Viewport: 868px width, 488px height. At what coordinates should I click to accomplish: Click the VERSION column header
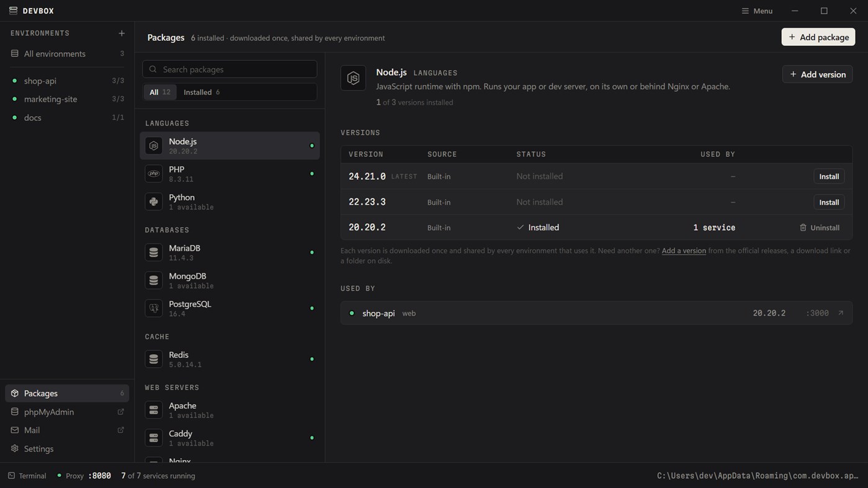tap(366, 154)
